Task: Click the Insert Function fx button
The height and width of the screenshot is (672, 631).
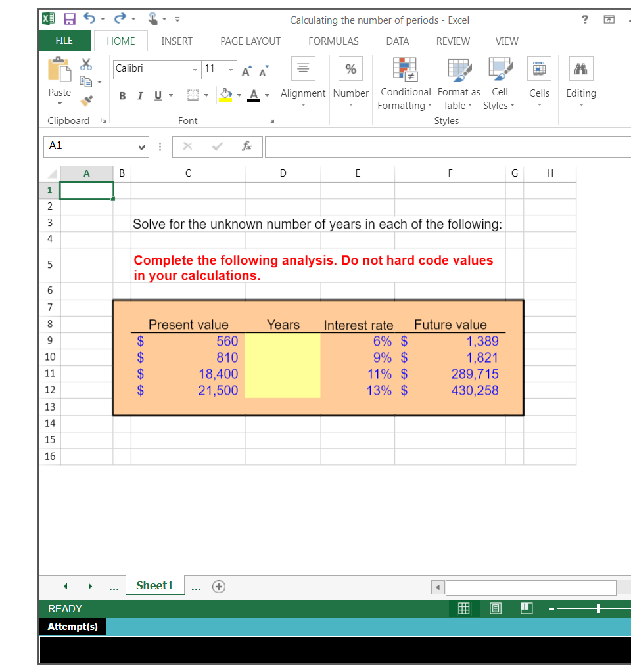Action: coord(246,146)
